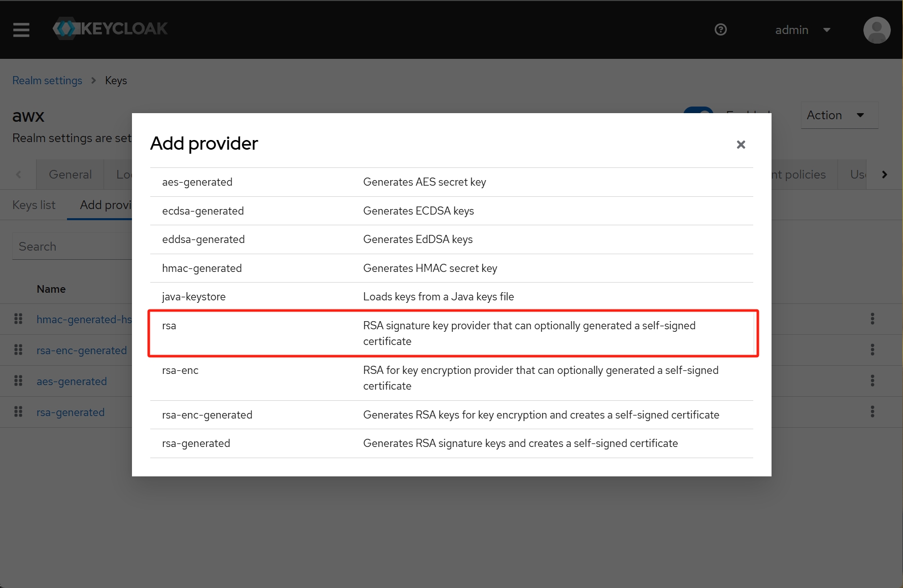
Task: Click the Search input field
Action: (71, 247)
